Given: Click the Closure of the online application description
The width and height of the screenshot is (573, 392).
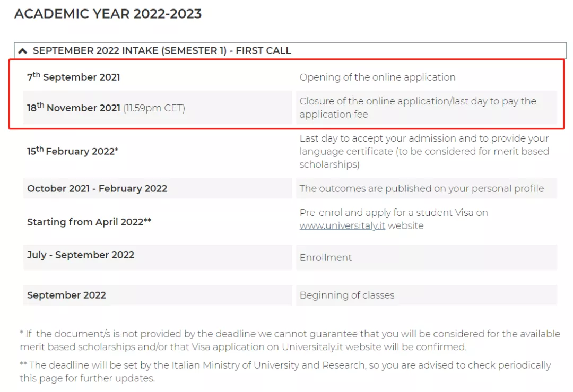Looking at the screenshot, I should 418,108.
